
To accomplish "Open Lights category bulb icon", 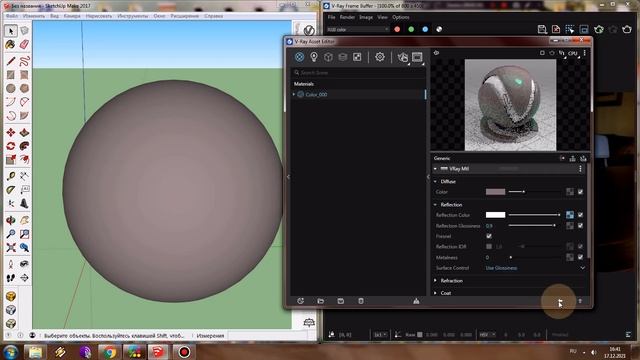I will pos(314,57).
